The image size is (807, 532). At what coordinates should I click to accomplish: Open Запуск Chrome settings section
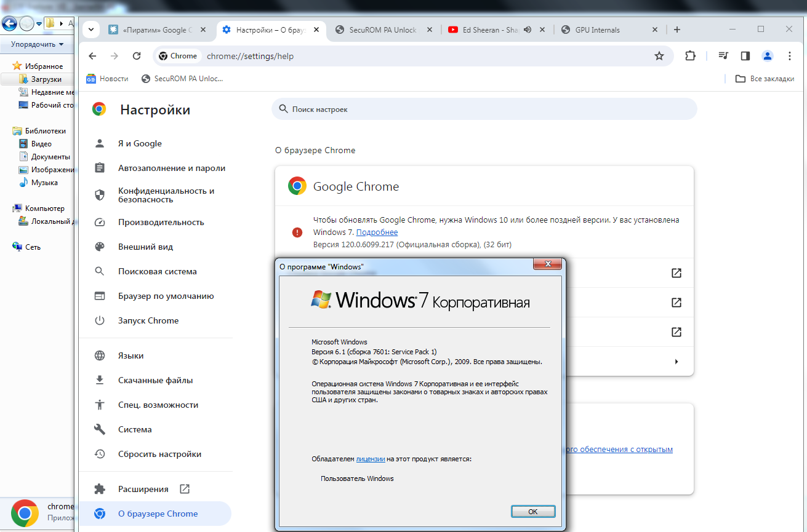click(x=155, y=320)
